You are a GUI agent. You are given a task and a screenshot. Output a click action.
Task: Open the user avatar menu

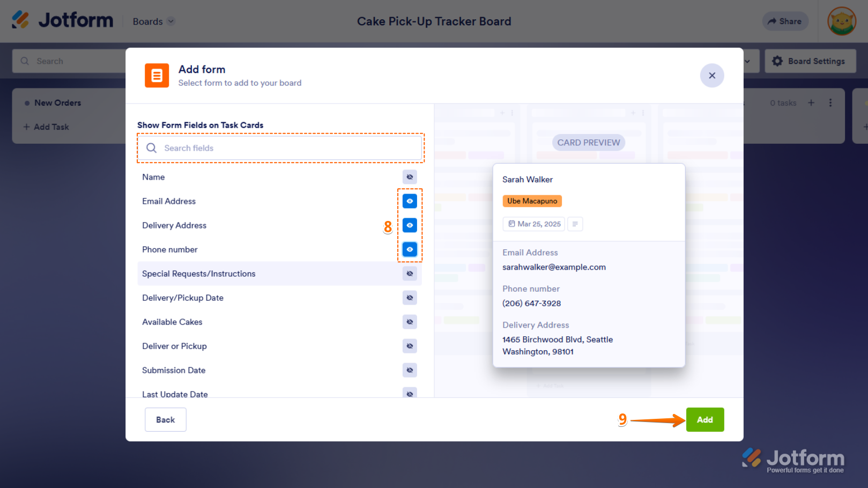pyautogui.click(x=842, y=21)
